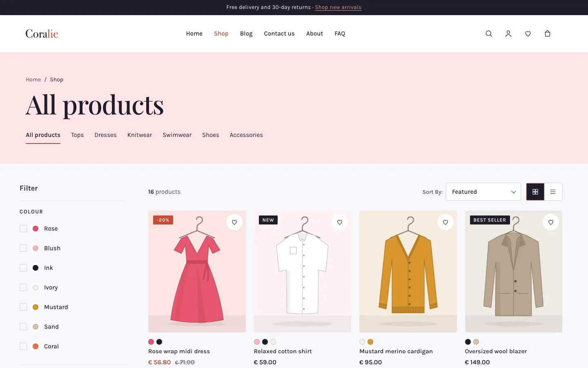Follow the Shop new arrivals link
This screenshot has width=588, height=368.
click(338, 7)
